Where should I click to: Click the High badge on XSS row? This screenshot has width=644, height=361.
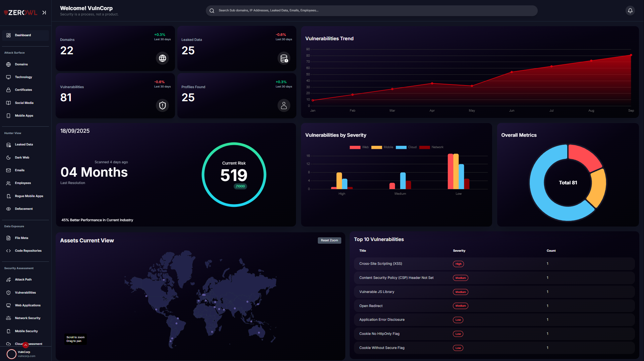tap(458, 264)
